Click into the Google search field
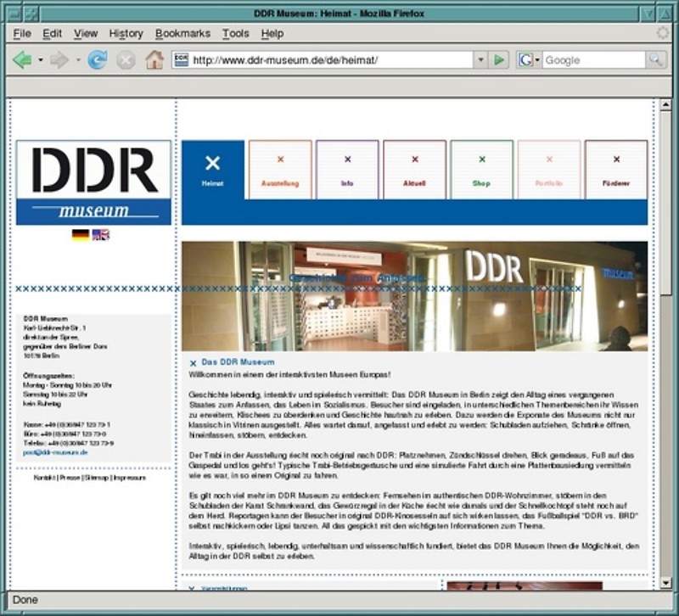 (x=593, y=59)
